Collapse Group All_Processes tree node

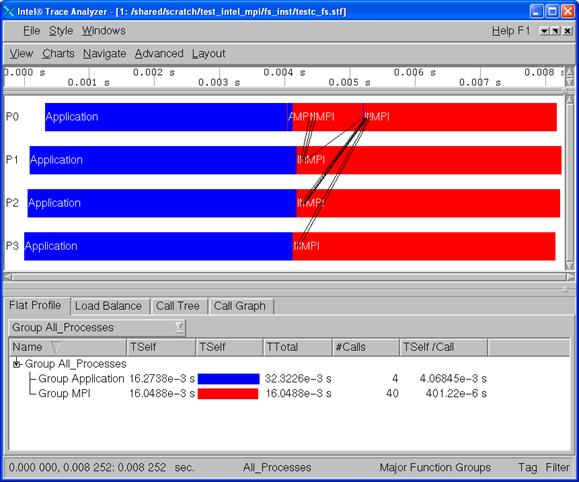click(x=16, y=364)
